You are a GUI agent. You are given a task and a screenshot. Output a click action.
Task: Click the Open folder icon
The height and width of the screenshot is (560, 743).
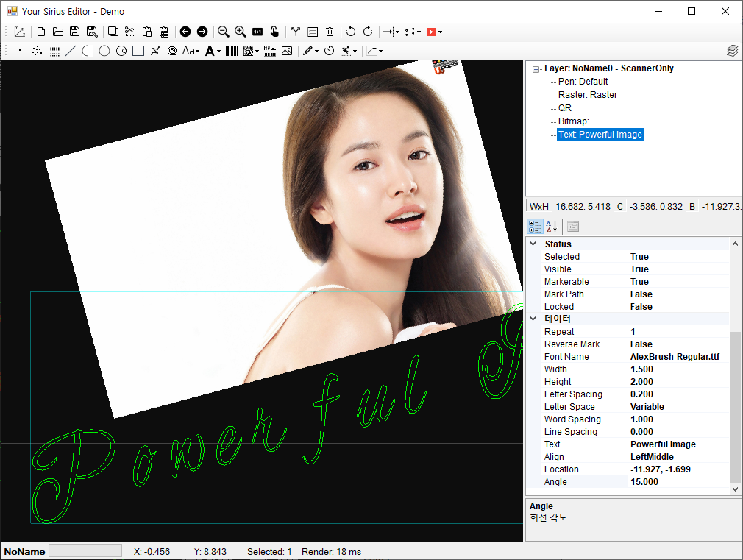[58, 32]
